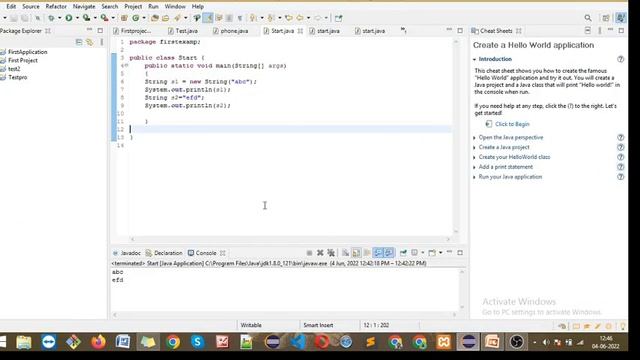
Task: Run the program with the green Run button
Action: (x=69, y=18)
